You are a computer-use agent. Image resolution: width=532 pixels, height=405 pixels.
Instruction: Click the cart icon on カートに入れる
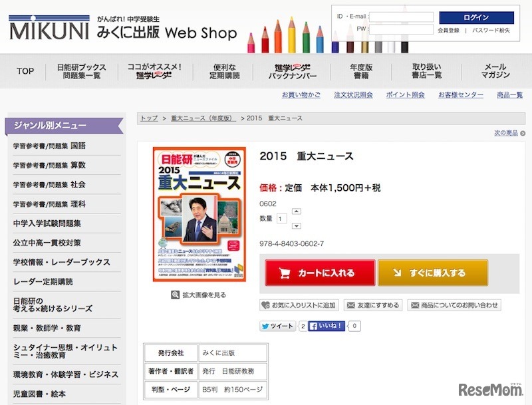coord(285,273)
